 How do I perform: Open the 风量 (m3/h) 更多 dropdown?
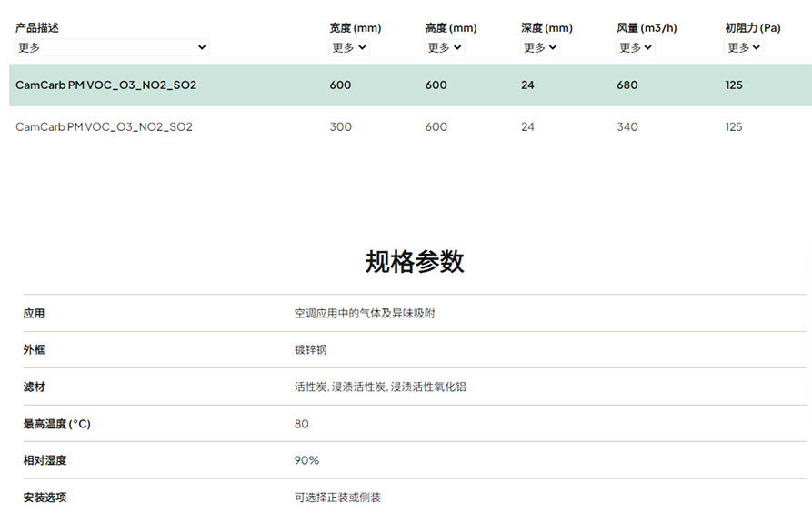635,47
